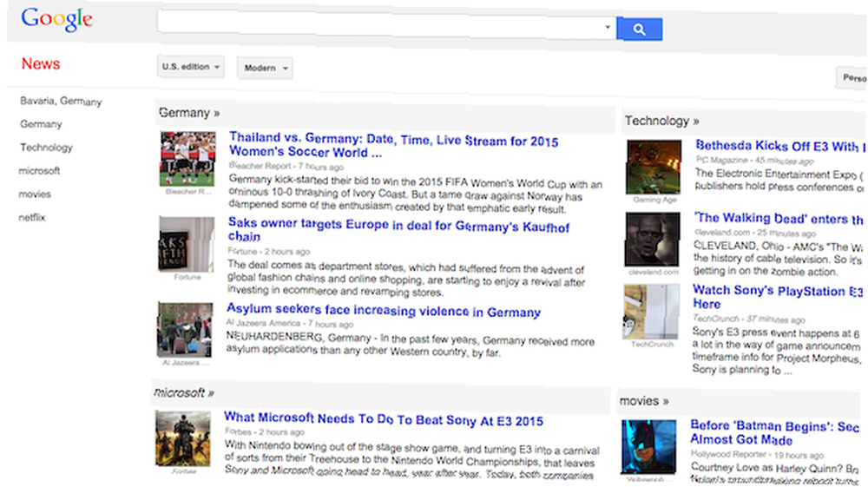Select netflix in the left sidebar
This screenshot has width=868, height=487.
point(32,218)
